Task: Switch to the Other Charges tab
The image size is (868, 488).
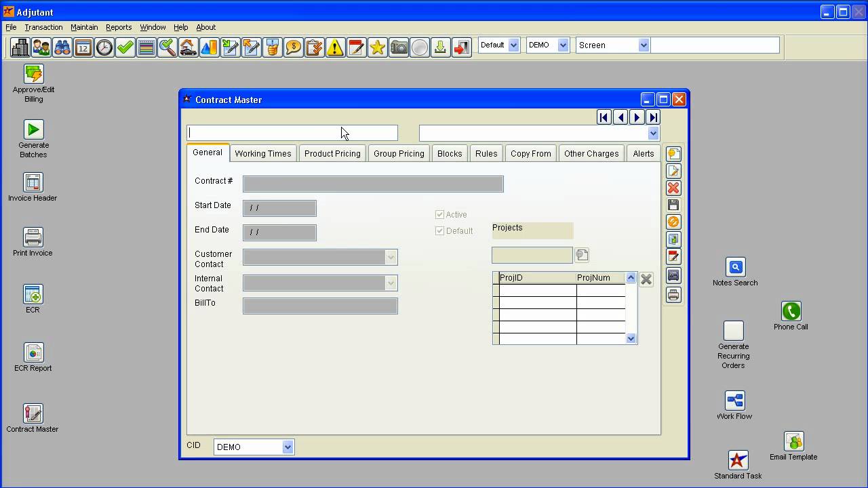Action: tap(591, 153)
